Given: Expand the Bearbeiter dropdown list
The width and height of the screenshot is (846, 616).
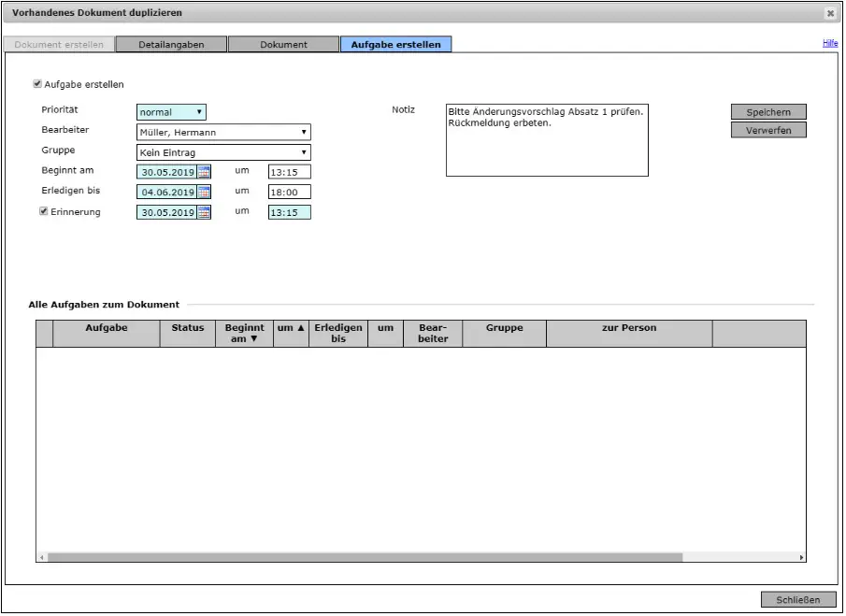Looking at the screenshot, I should point(223,133).
